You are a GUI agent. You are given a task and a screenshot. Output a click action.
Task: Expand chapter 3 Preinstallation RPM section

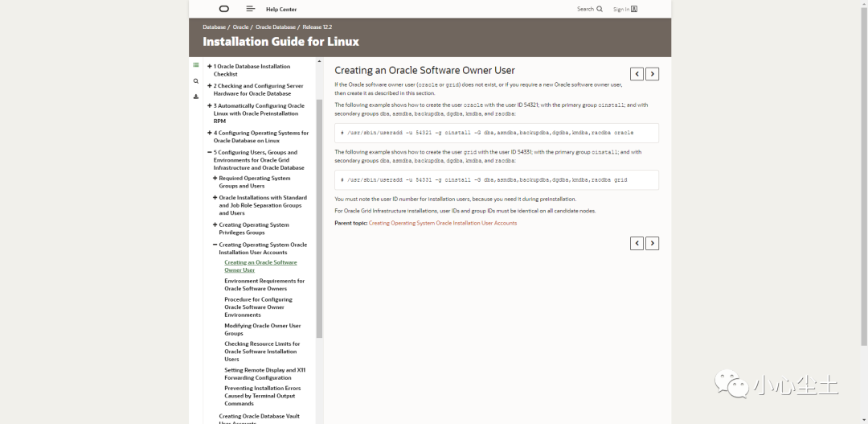(x=210, y=106)
